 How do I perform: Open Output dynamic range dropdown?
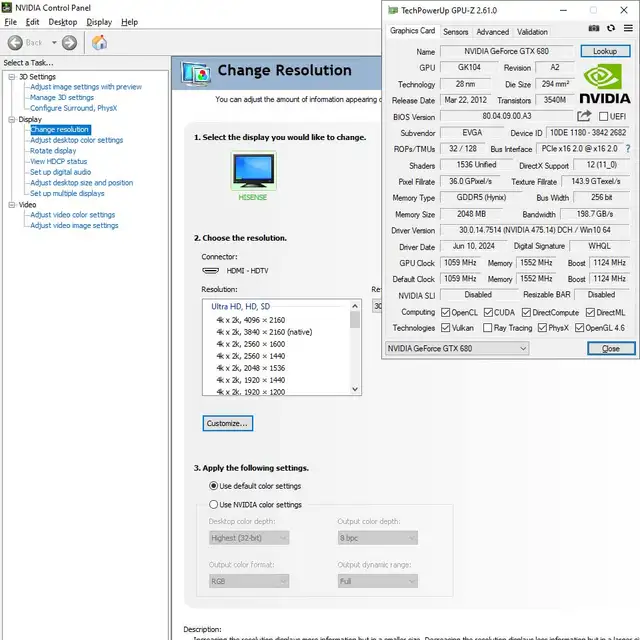point(378,581)
